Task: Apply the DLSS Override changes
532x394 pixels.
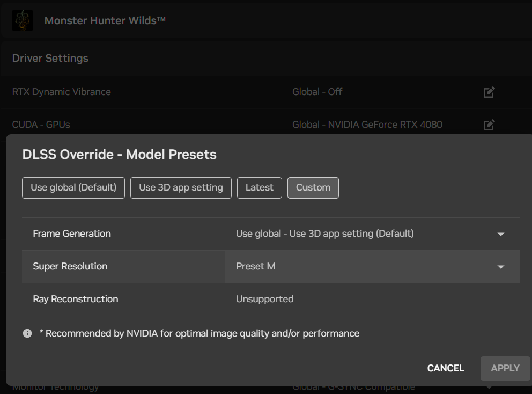Action: click(x=505, y=368)
